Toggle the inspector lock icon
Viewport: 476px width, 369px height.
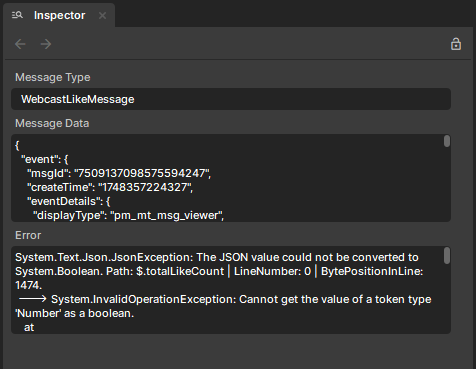[x=456, y=44]
